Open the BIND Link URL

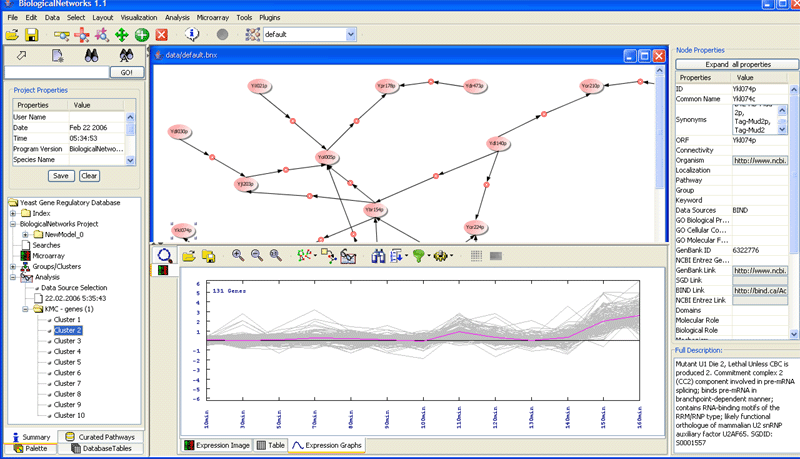(x=760, y=291)
